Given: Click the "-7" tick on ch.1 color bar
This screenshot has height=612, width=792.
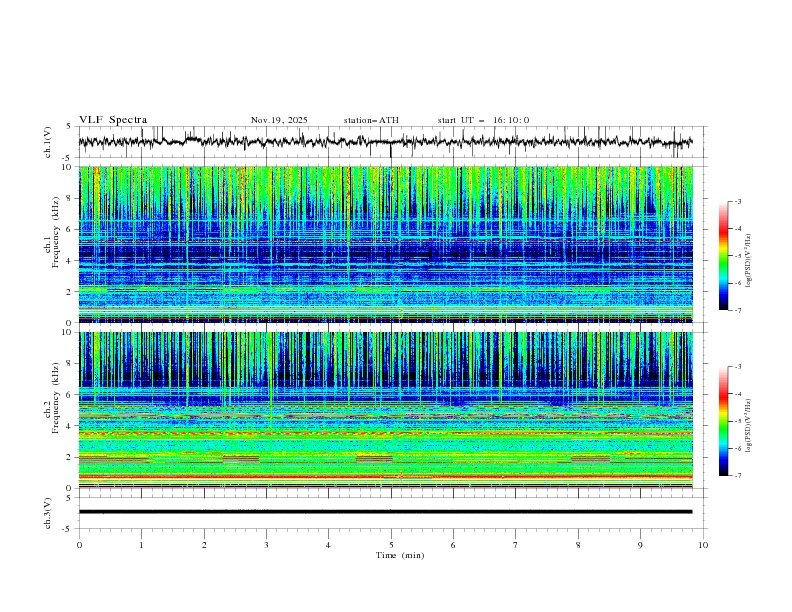Looking at the screenshot, I should click(x=737, y=310).
